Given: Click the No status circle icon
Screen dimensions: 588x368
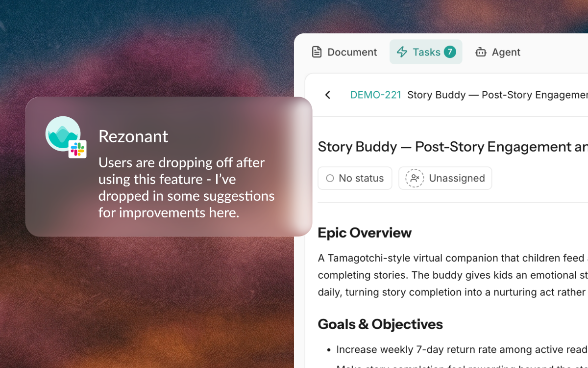Looking at the screenshot, I should click(x=330, y=178).
